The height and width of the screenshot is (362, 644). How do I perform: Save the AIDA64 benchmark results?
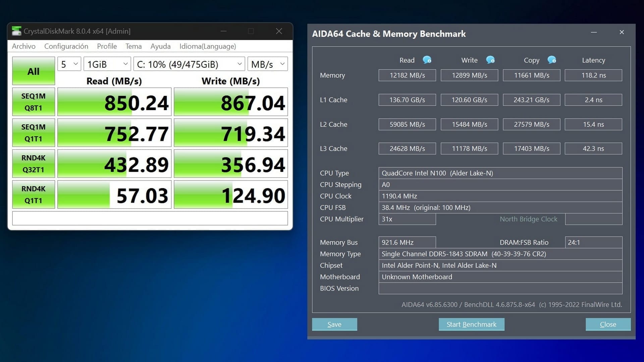[x=334, y=324]
